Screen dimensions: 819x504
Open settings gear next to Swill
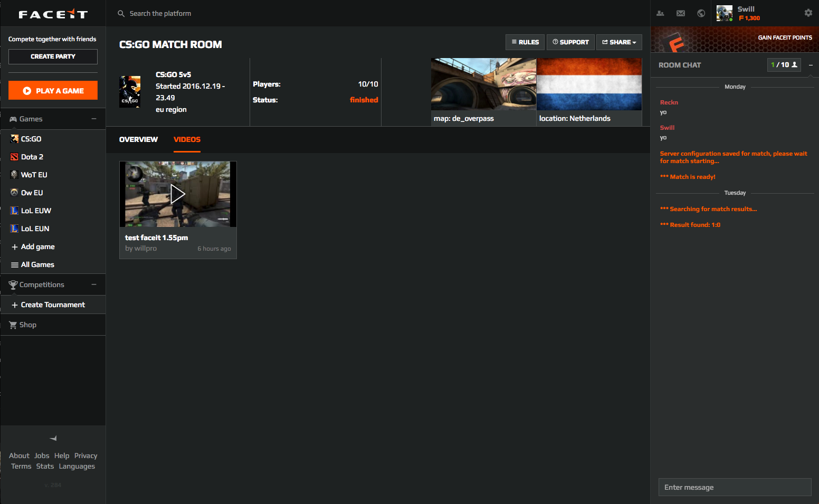coord(808,13)
